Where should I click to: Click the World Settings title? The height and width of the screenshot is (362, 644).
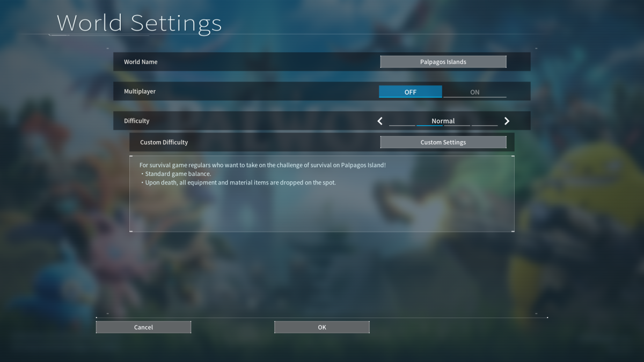coord(139,23)
